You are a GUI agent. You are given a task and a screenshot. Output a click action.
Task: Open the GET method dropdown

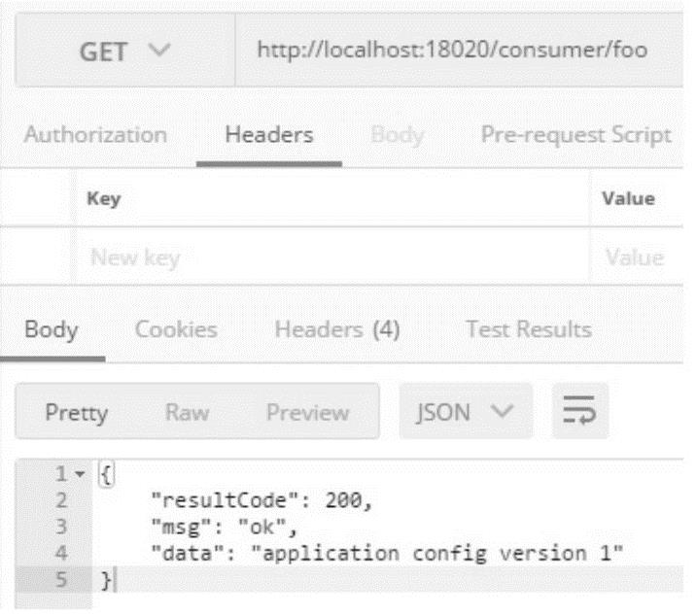pyautogui.click(x=123, y=50)
